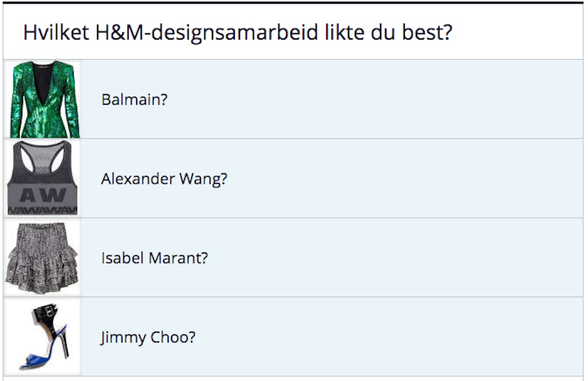Click the green sequin Balmain jacket image
Screen dimensions: 588x381
[44, 99]
